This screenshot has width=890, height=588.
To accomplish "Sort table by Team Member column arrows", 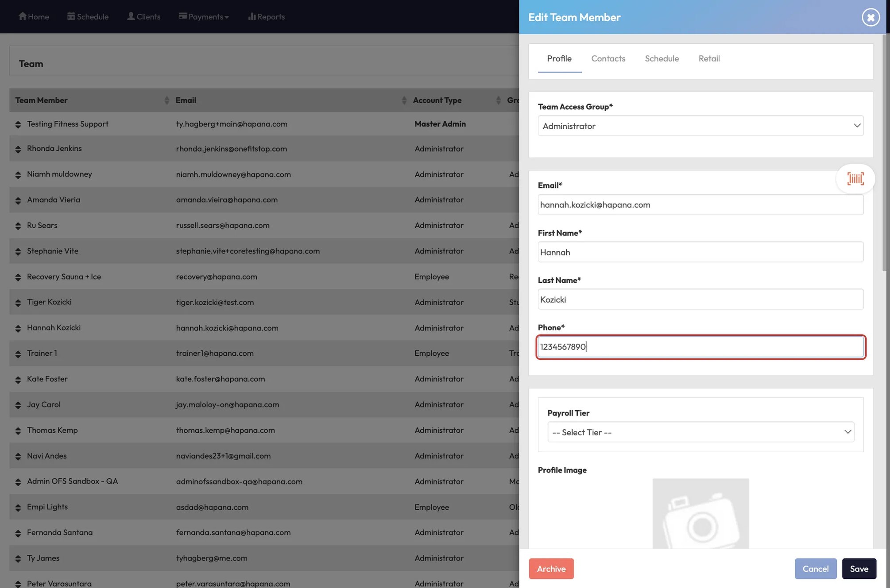I will [166, 100].
